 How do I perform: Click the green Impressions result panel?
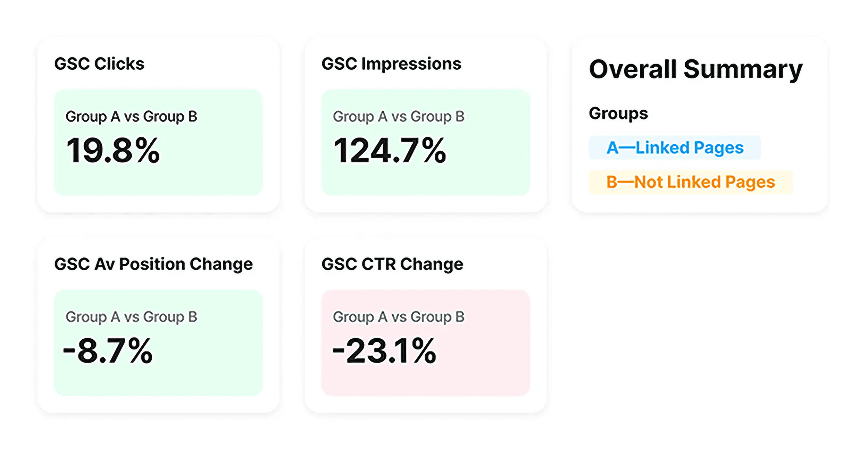pyautogui.click(x=426, y=143)
